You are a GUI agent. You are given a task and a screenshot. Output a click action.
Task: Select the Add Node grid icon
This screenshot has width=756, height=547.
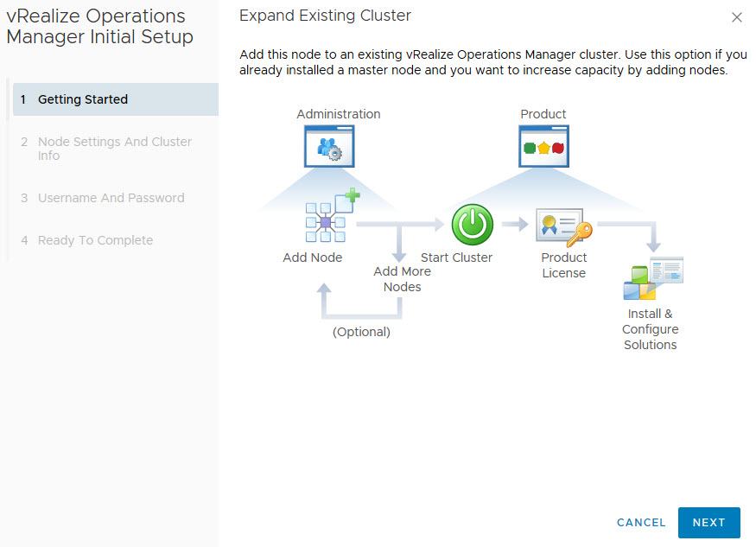[x=325, y=223]
